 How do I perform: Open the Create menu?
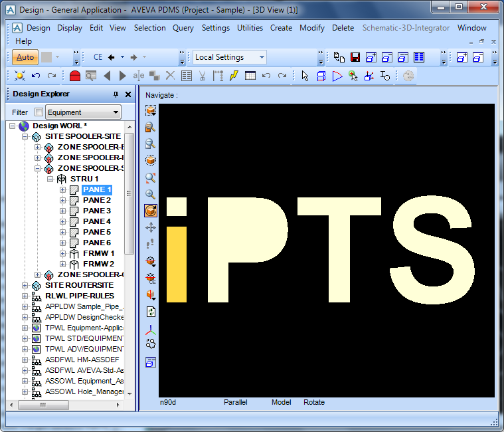click(281, 28)
